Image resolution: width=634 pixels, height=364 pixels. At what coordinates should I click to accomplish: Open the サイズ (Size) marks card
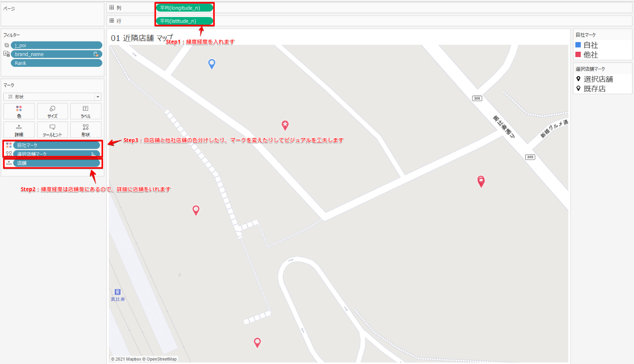pos(52,111)
